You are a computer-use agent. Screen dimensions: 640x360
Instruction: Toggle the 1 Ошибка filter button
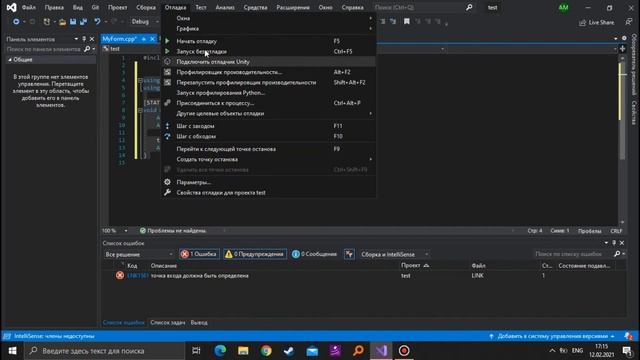point(199,254)
